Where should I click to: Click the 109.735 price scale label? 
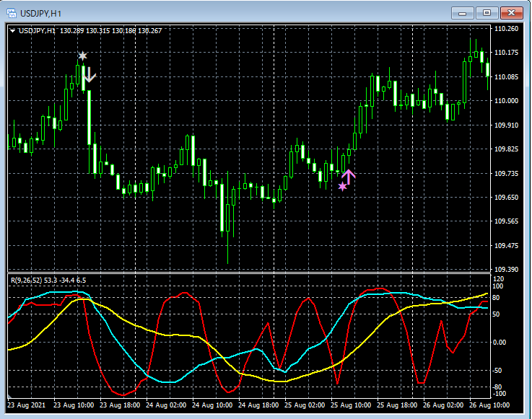506,174
